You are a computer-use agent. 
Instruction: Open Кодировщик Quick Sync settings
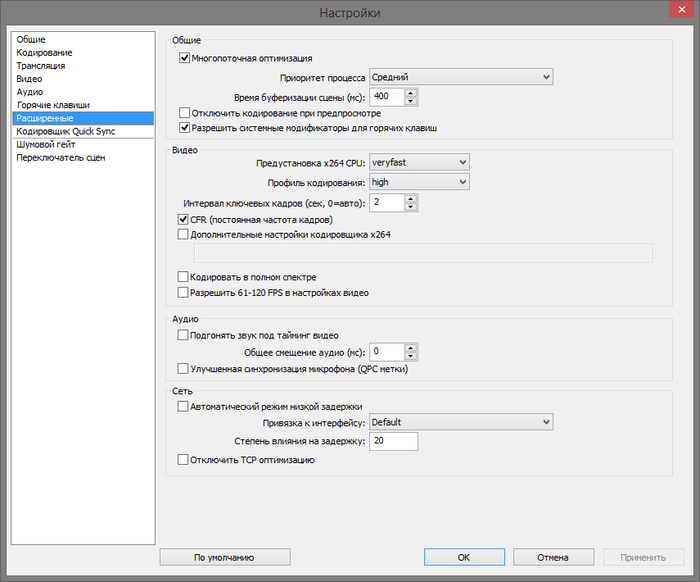coord(83,131)
